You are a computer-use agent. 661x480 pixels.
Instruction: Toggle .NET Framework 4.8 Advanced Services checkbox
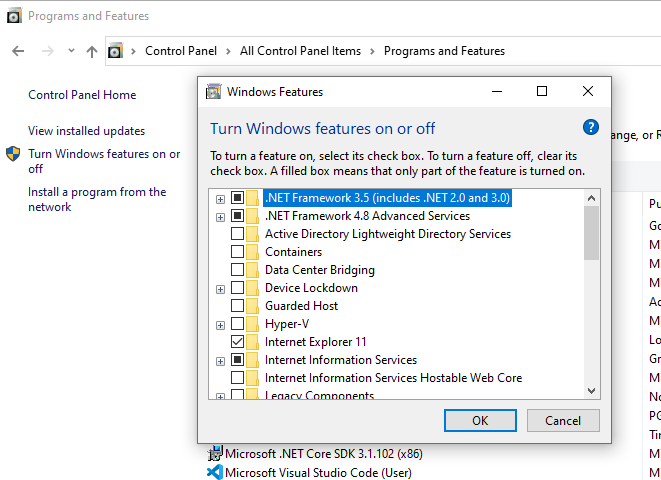click(x=237, y=216)
